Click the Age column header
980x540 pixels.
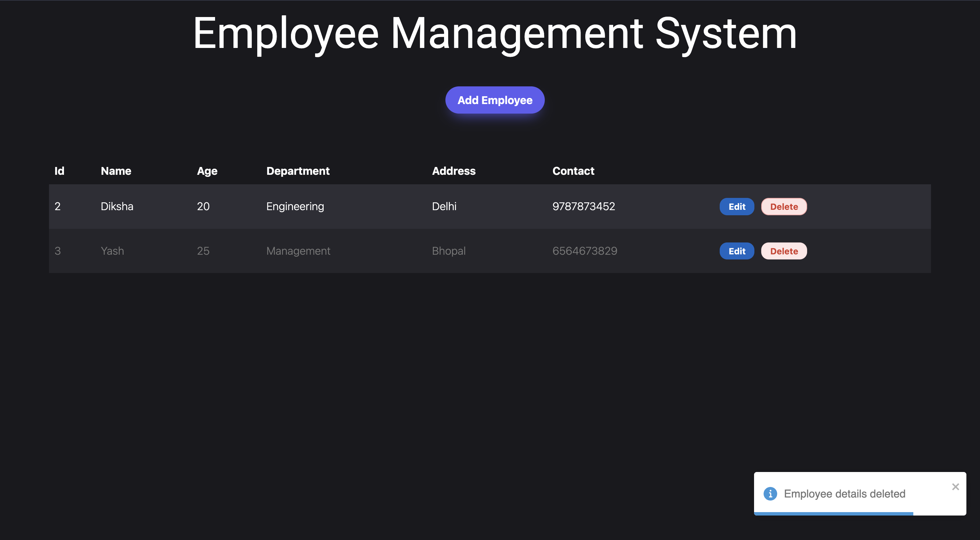point(207,171)
